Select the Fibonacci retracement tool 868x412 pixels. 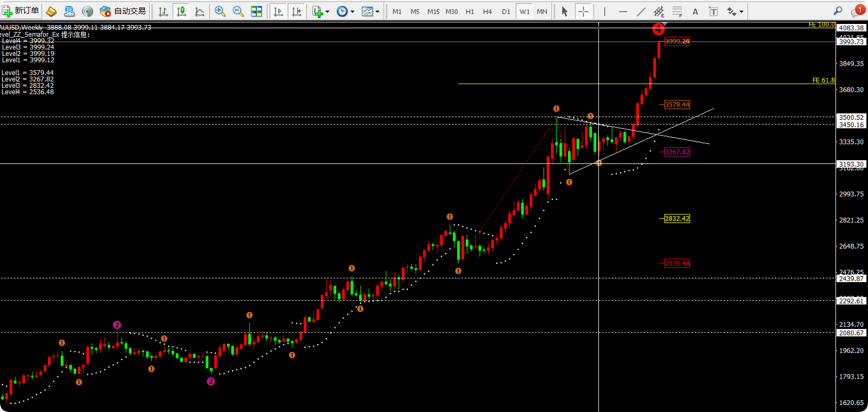tap(677, 11)
